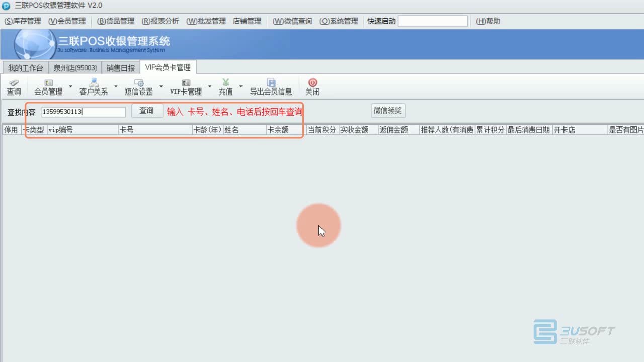
Task: Expand the VIP卡管理 dropdown arrow
Action: (210, 86)
